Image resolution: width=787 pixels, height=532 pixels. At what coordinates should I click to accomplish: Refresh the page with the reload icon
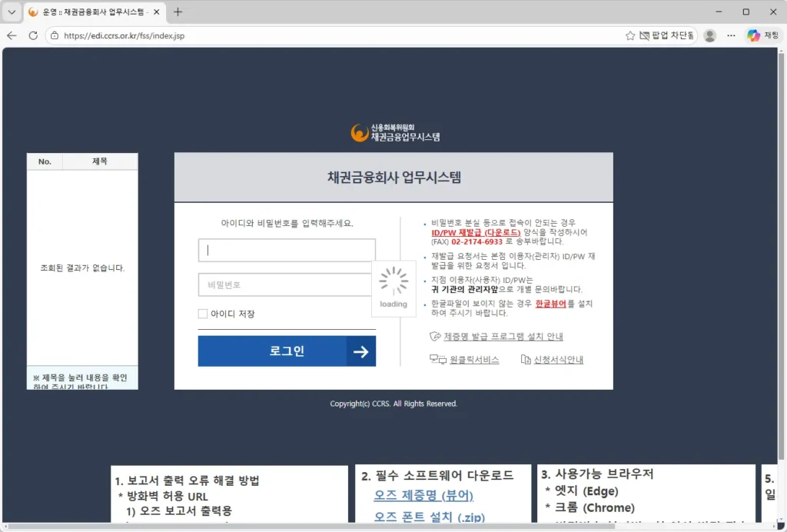[x=33, y=35]
